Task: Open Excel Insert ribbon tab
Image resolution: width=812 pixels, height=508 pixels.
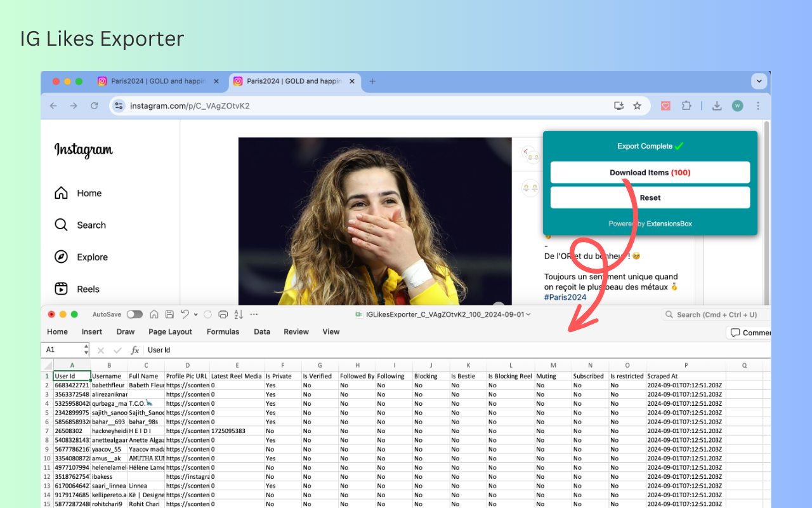Action: tap(92, 331)
